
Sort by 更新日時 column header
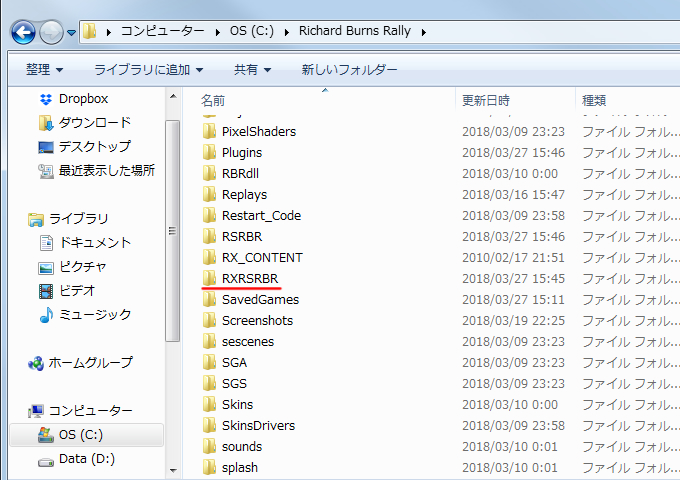point(486,101)
